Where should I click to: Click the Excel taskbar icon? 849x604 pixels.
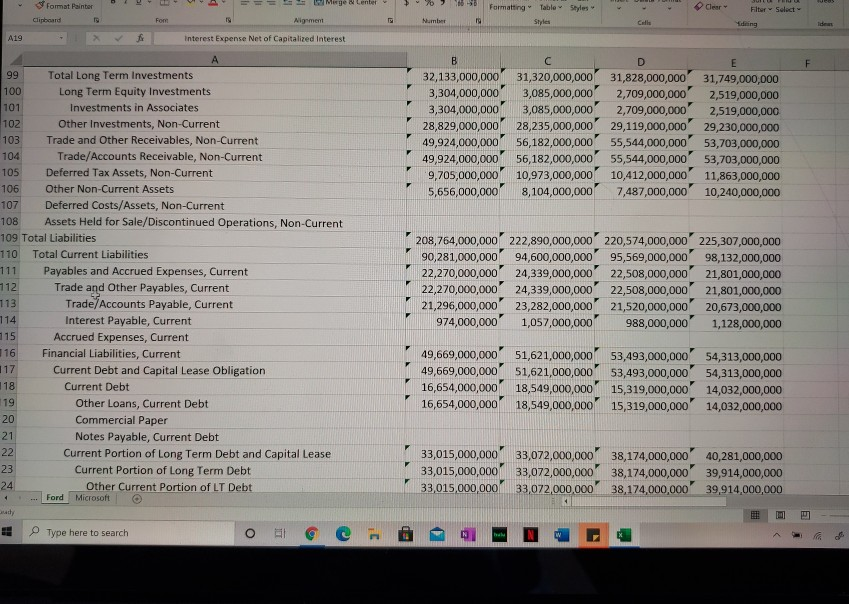(x=624, y=535)
